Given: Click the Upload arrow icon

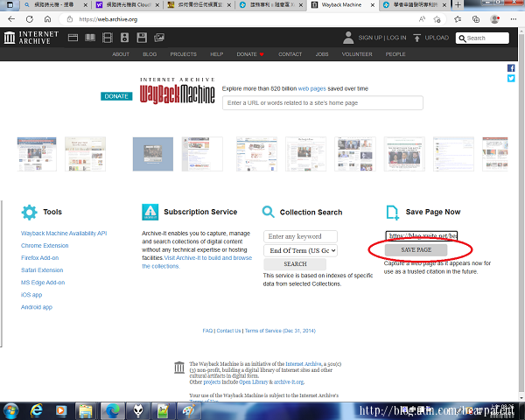Looking at the screenshot, I should 417,38.
